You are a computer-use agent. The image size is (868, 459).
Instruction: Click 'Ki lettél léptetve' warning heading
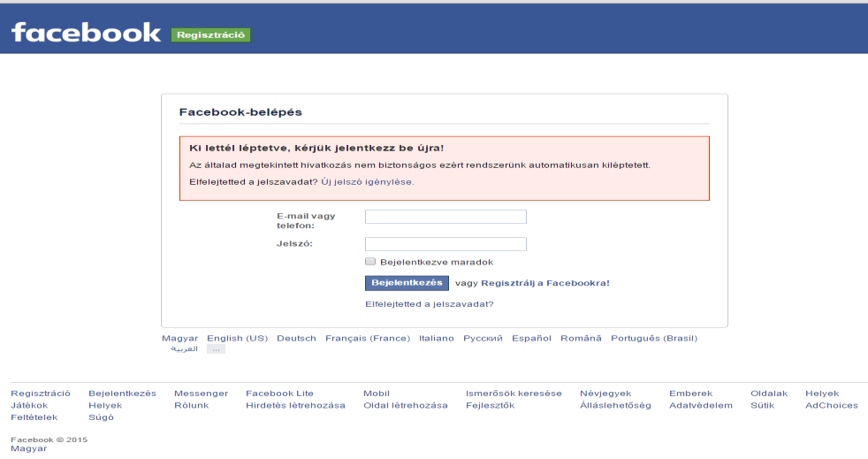pos(316,149)
